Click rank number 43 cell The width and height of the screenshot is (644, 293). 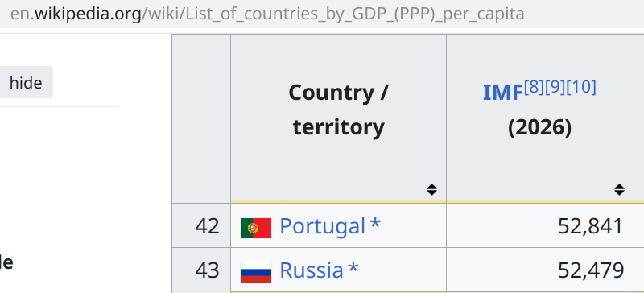[x=201, y=270]
